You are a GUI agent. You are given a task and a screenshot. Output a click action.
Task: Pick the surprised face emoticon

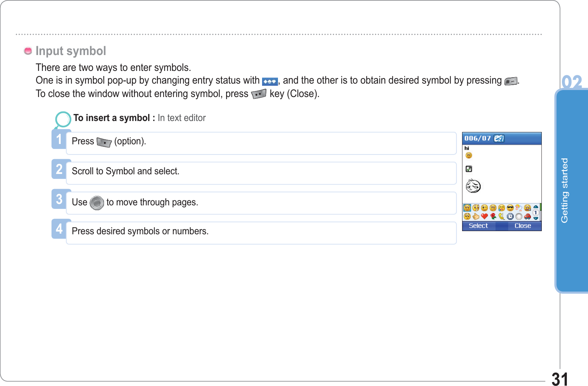click(x=476, y=208)
